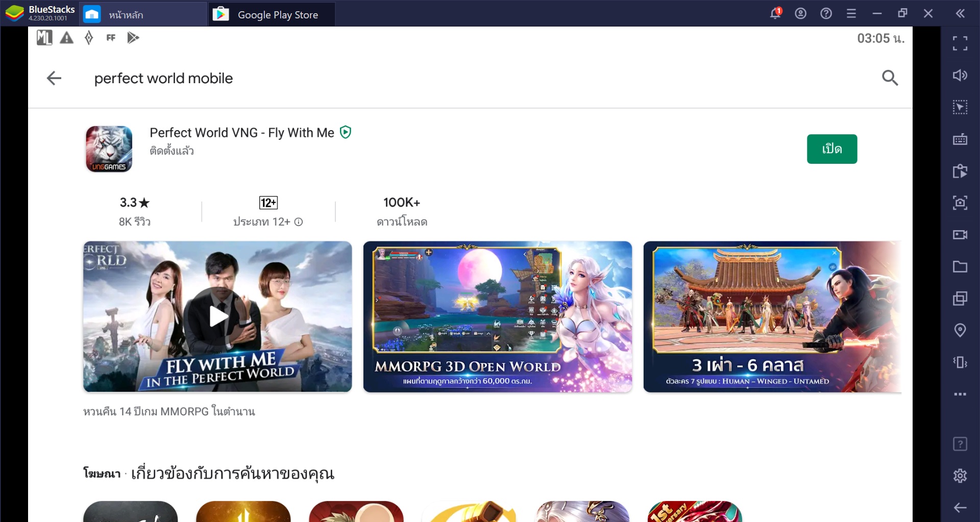Click the Play Store status bar icon
The width and height of the screenshot is (980, 522).
(133, 38)
